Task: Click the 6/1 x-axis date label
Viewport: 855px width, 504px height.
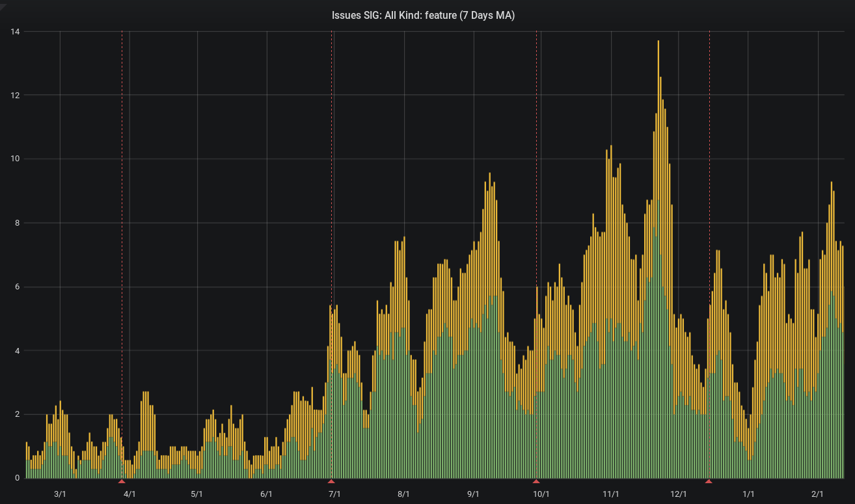Action: [x=266, y=494]
